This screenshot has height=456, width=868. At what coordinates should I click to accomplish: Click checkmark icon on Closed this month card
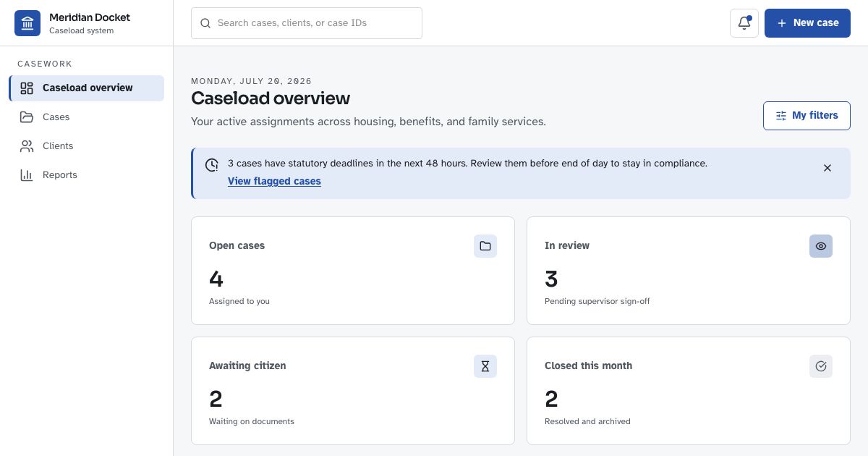point(821,366)
